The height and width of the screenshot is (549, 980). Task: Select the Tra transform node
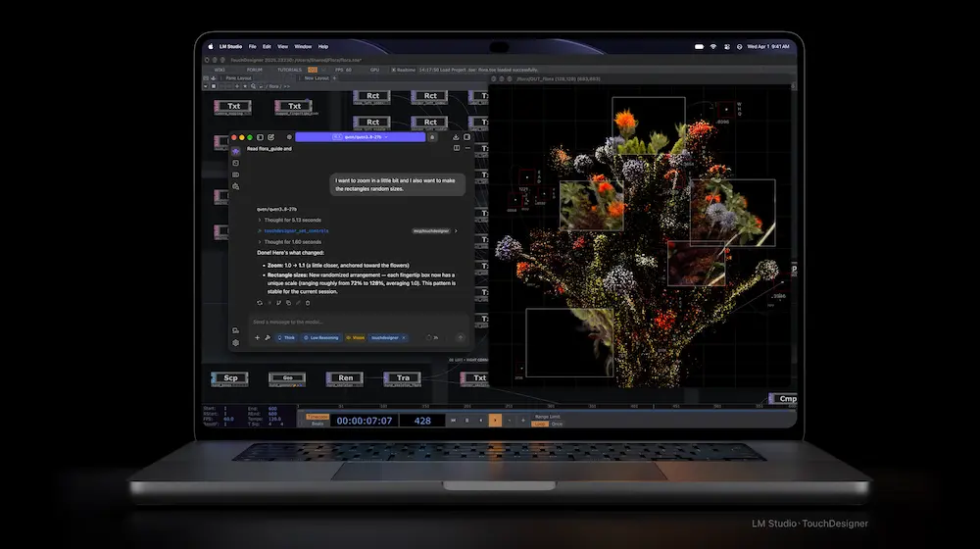(403, 378)
